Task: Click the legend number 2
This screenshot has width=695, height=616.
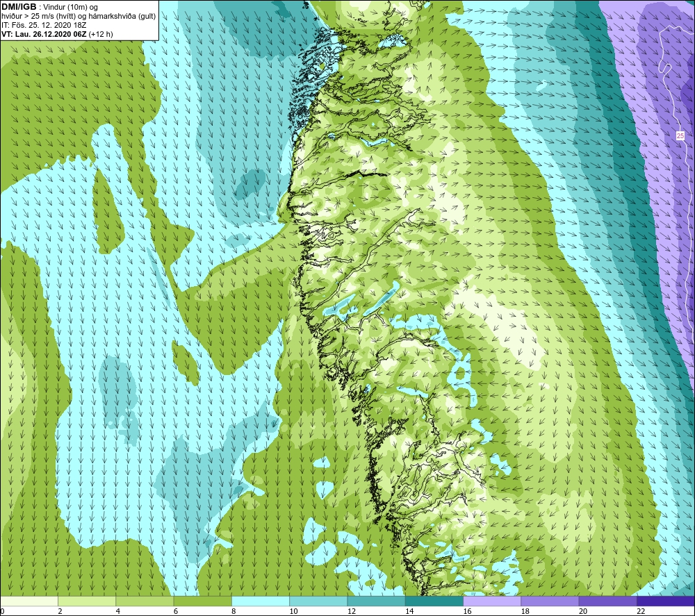Action: (x=60, y=611)
